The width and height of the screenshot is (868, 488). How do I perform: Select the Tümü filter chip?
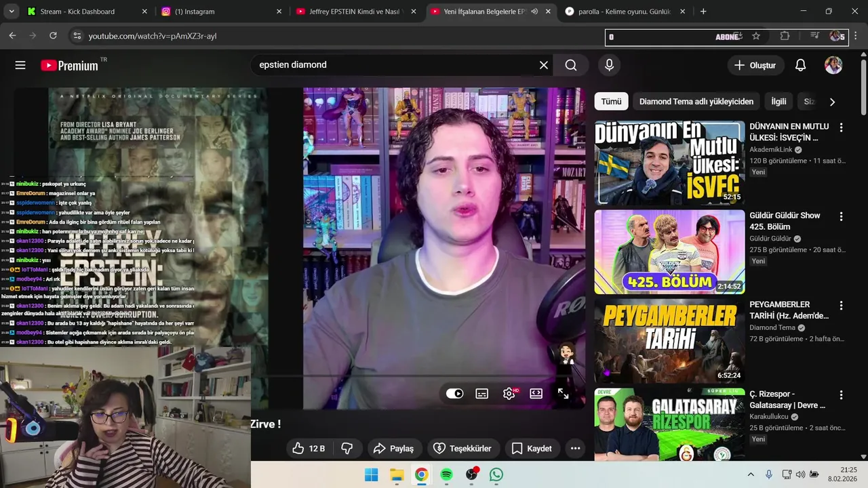click(611, 102)
